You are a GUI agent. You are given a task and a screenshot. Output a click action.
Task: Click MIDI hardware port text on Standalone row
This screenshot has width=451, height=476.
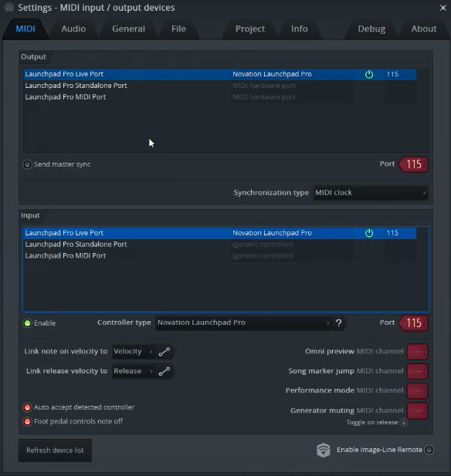click(264, 86)
